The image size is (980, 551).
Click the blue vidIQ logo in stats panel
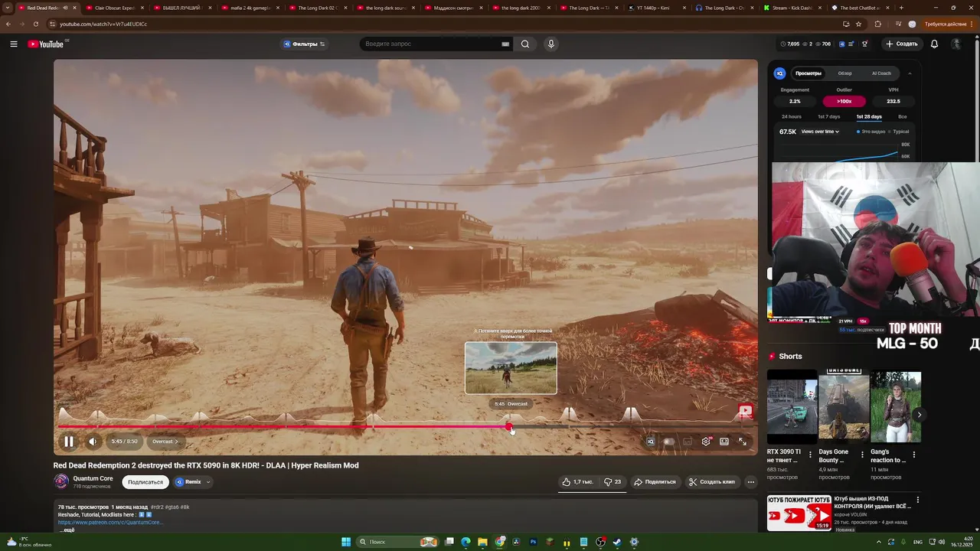(779, 73)
